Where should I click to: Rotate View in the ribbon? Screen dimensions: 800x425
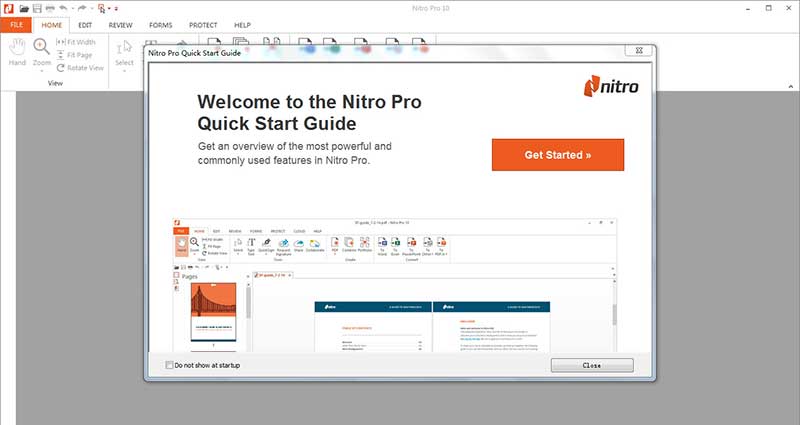point(80,67)
